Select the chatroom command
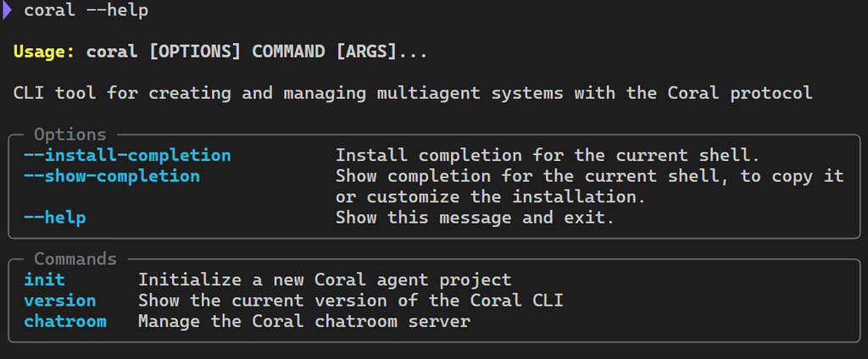The image size is (868, 359). [64, 322]
